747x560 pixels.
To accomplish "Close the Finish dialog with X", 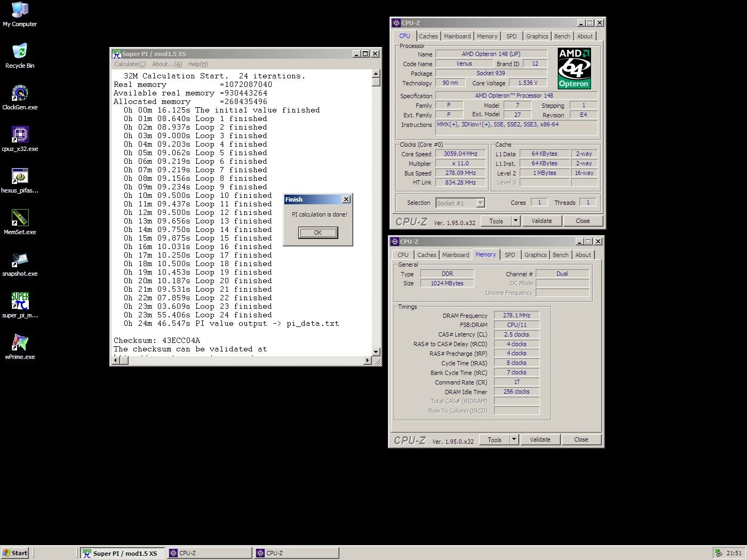I will point(346,199).
